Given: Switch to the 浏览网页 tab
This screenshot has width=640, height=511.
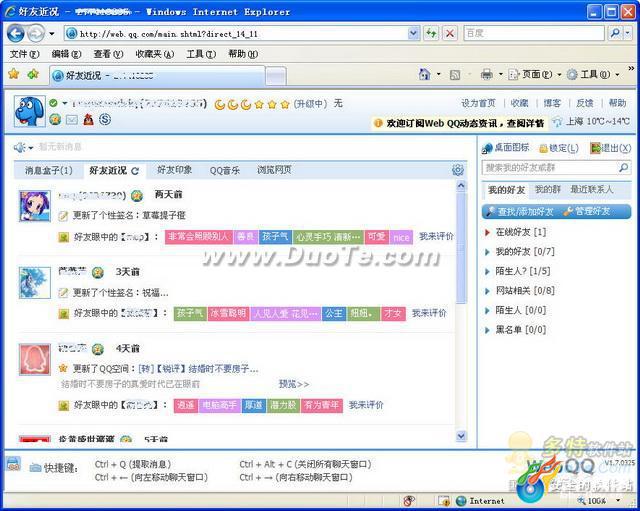Looking at the screenshot, I should pyautogui.click(x=274, y=170).
